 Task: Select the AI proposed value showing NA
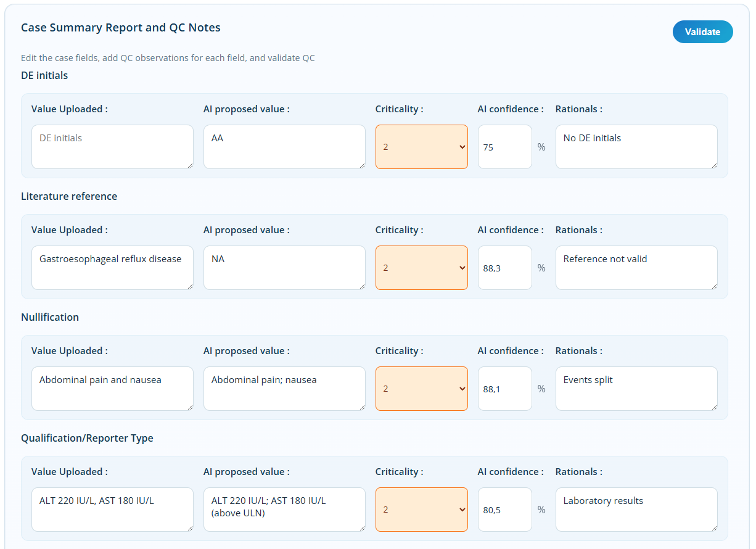(x=284, y=268)
